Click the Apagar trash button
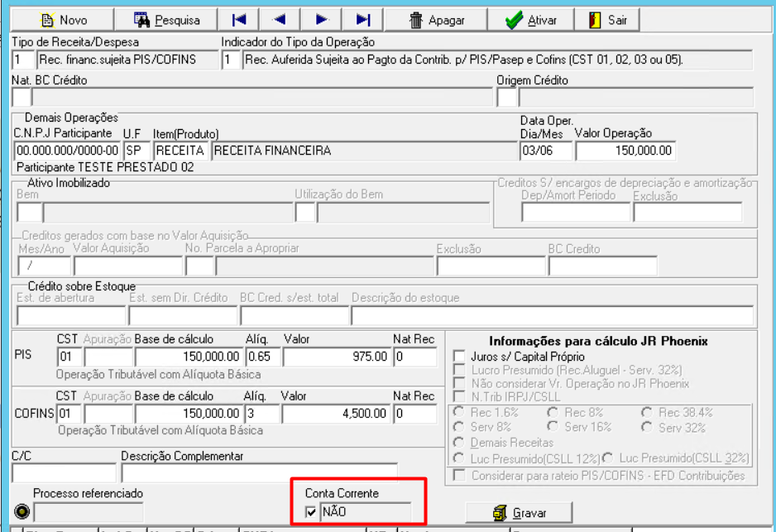Image resolution: width=776 pixels, height=532 pixels. [436, 20]
